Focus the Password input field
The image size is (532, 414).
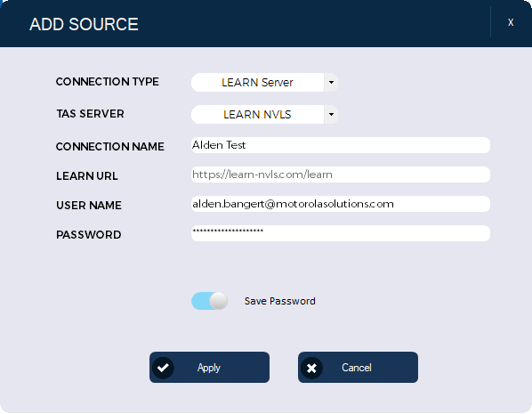341,233
